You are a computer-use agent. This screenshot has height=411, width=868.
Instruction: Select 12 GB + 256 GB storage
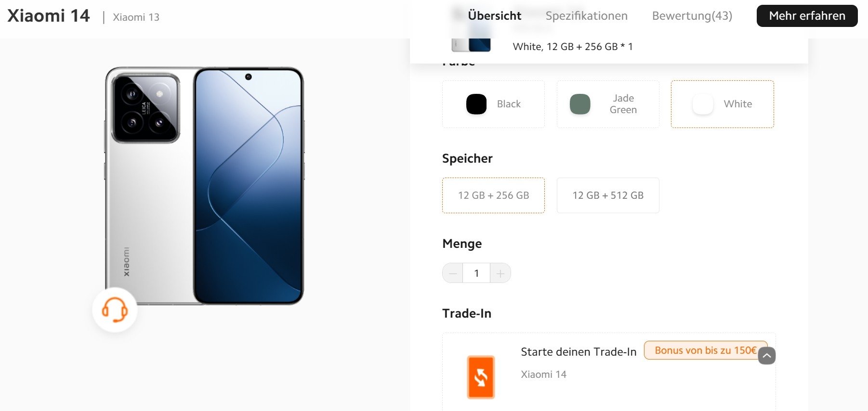493,195
